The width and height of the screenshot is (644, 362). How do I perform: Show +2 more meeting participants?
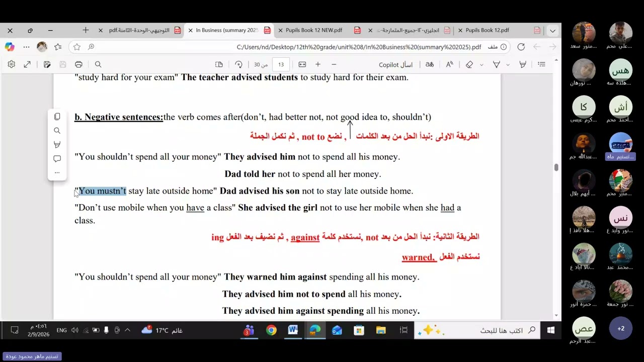click(621, 328)
